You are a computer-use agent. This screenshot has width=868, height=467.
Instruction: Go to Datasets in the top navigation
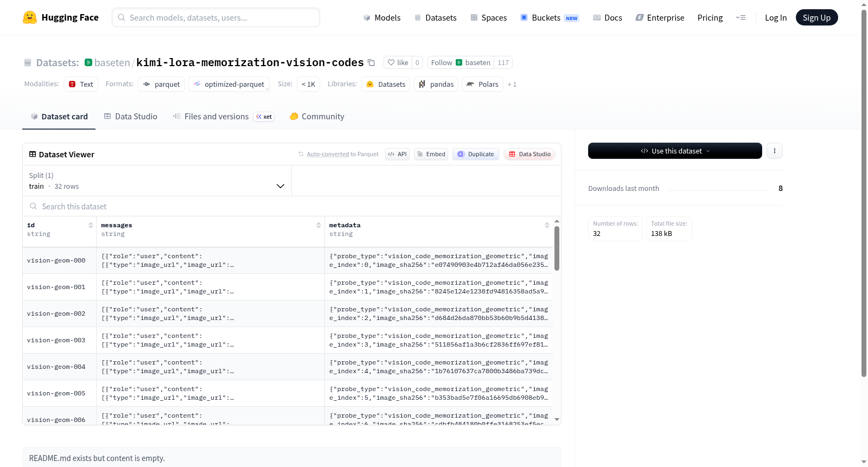435,18
